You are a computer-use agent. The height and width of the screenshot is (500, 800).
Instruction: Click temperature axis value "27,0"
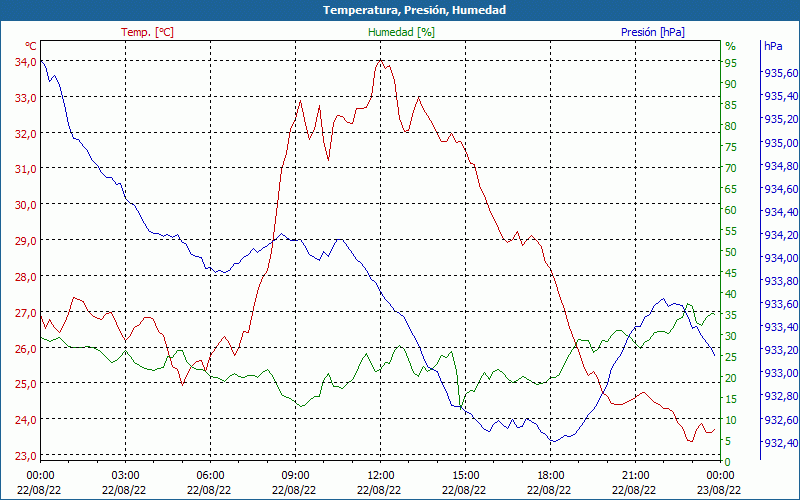pyautogui.click(x=26, y=312)
